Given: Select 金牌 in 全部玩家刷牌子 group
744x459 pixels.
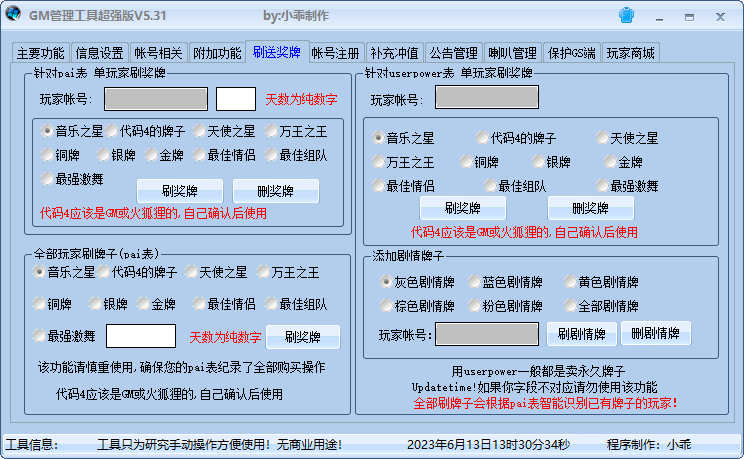Looking at the screenshot, I should tap(157, 304).
